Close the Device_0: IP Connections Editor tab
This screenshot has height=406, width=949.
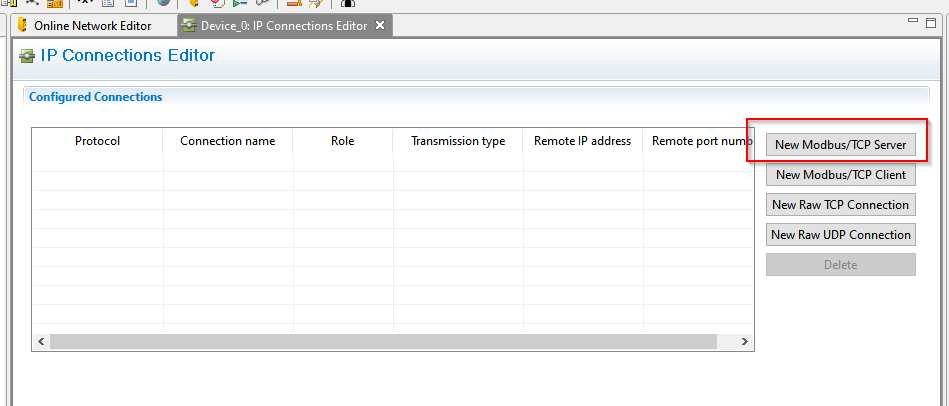(x=379, y=25)
